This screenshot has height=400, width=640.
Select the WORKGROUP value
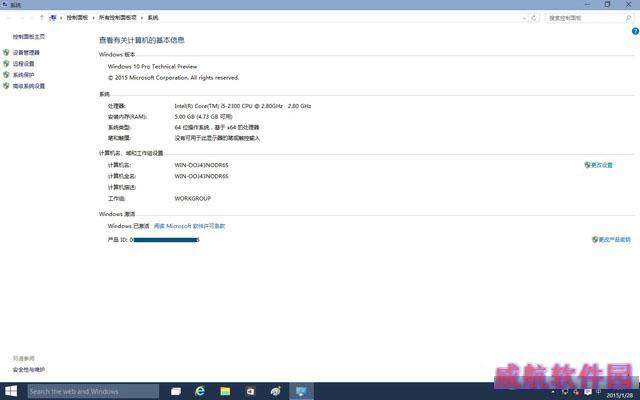tap(192, 198)
